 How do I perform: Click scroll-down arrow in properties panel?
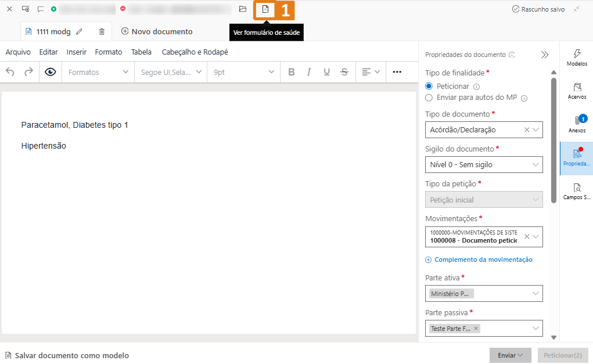coord(554,337)
